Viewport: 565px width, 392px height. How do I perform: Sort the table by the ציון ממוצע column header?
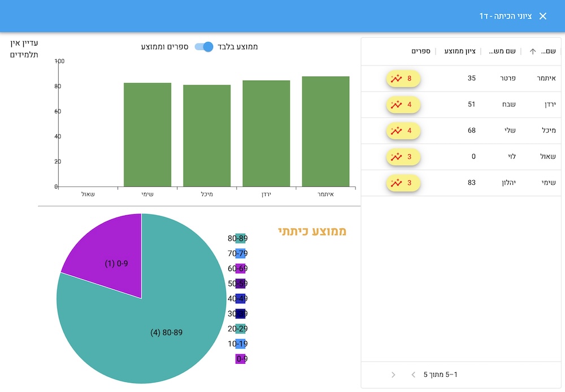click(460, 51)
